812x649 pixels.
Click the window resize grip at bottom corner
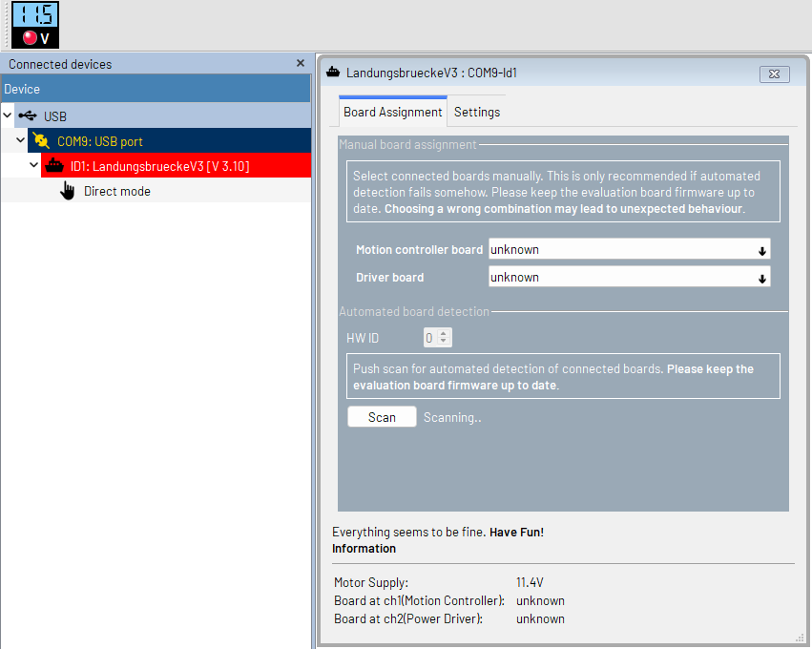tap(799, 638)
